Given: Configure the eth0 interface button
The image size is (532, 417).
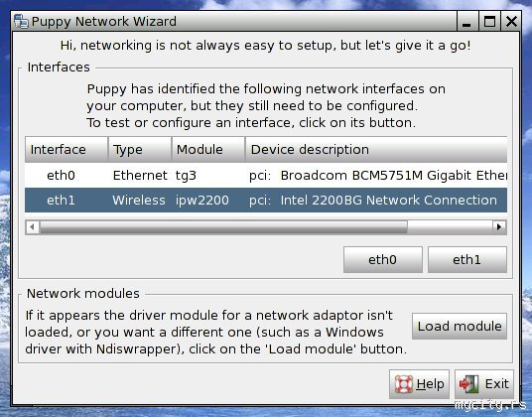Looking at the screenshot, I should pyautogui.click(x=383, y=259).
